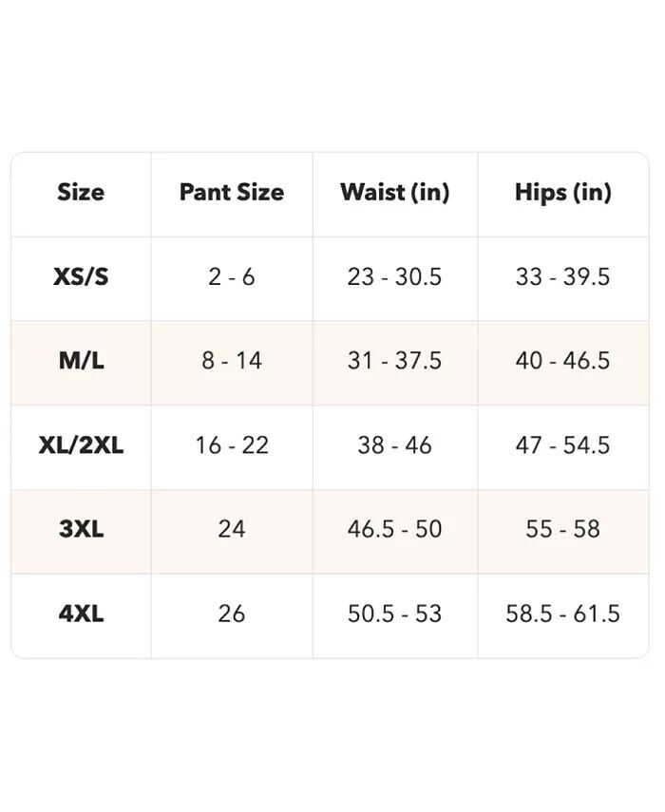Click the waist cell 23 - 30.5

[x=394, y=277]
